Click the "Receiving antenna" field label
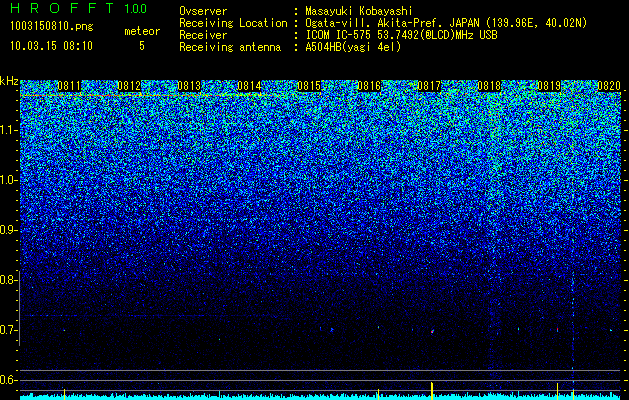629x400 pixels. (x=230, y=47)
